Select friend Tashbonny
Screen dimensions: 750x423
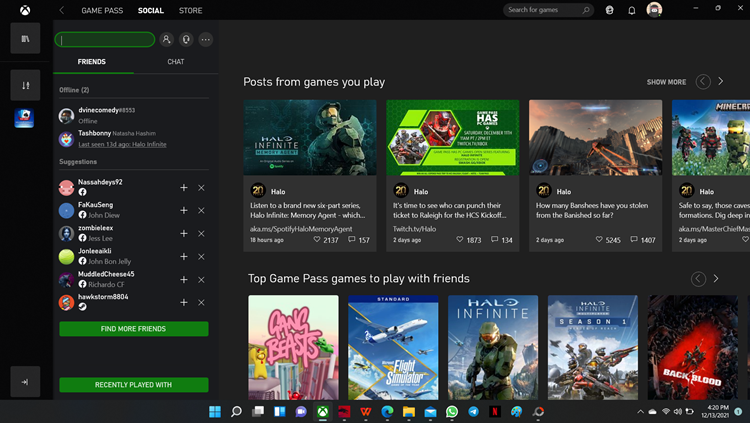point(133,139)
